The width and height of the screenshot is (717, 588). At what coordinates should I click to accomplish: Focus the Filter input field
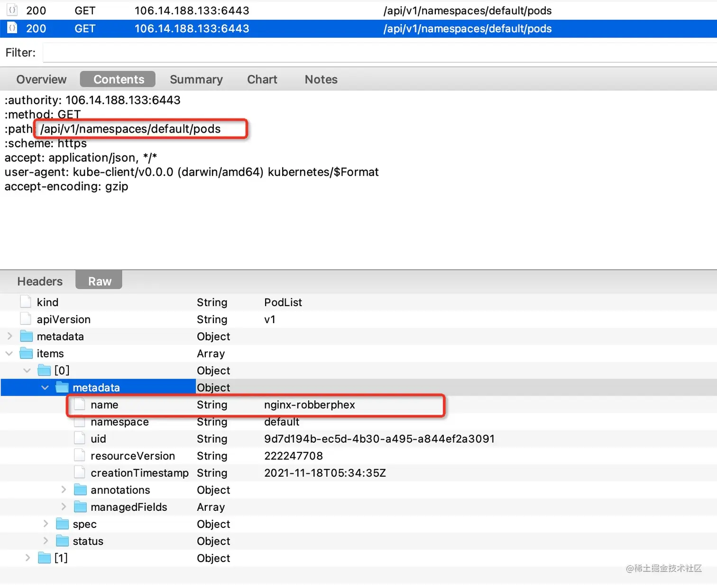(x=379, y=52)
